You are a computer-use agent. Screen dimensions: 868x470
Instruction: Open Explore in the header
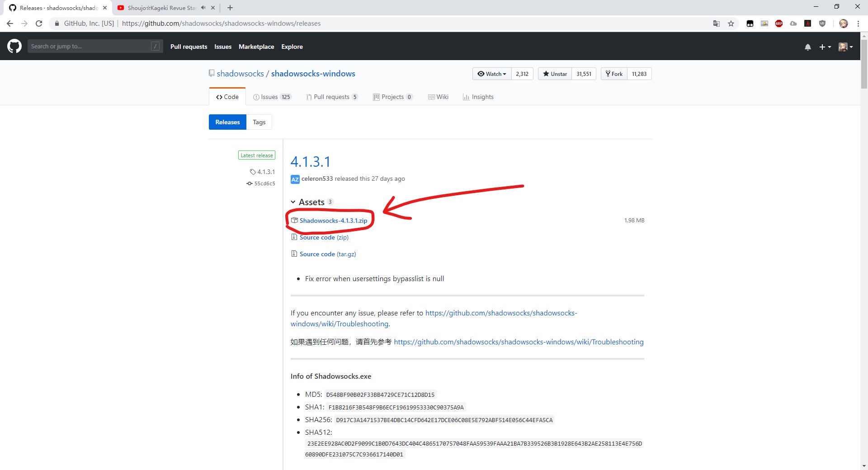[292, 47]
